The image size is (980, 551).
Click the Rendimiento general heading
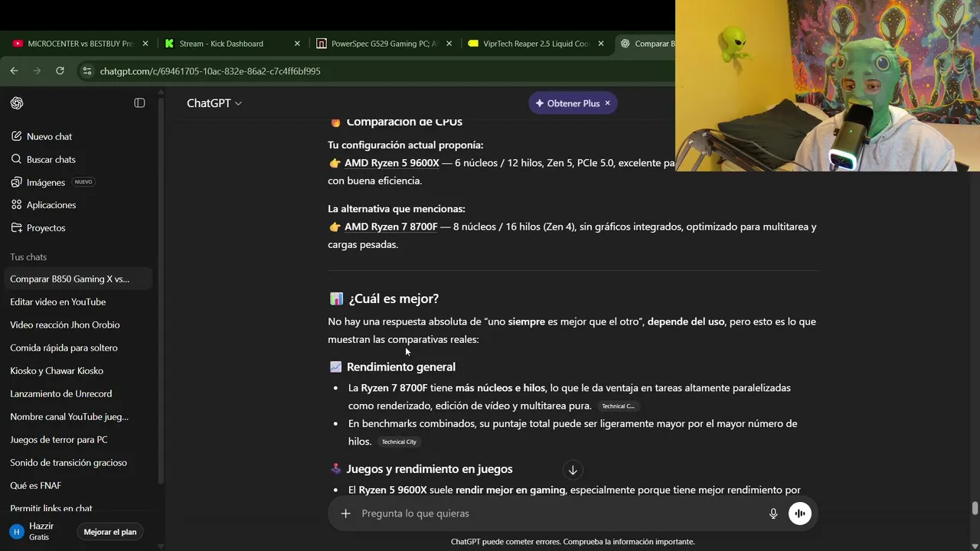[401, 367]
